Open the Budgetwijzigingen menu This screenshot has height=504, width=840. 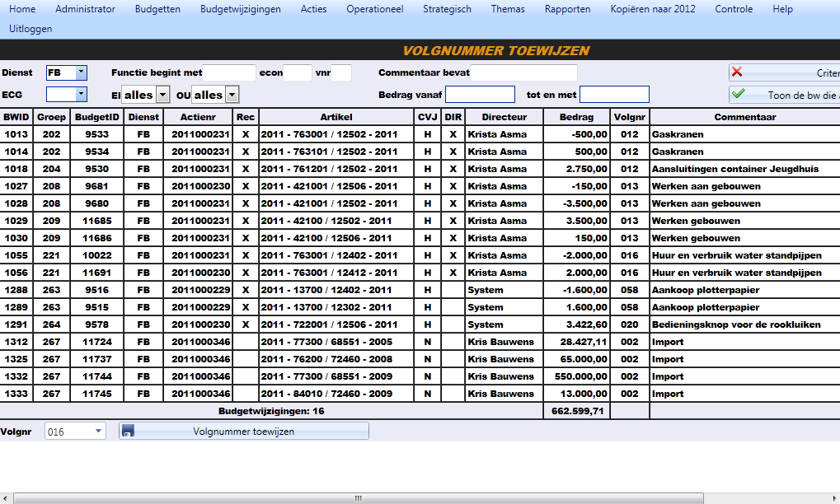pyautogui.click(x=241, y=9)
